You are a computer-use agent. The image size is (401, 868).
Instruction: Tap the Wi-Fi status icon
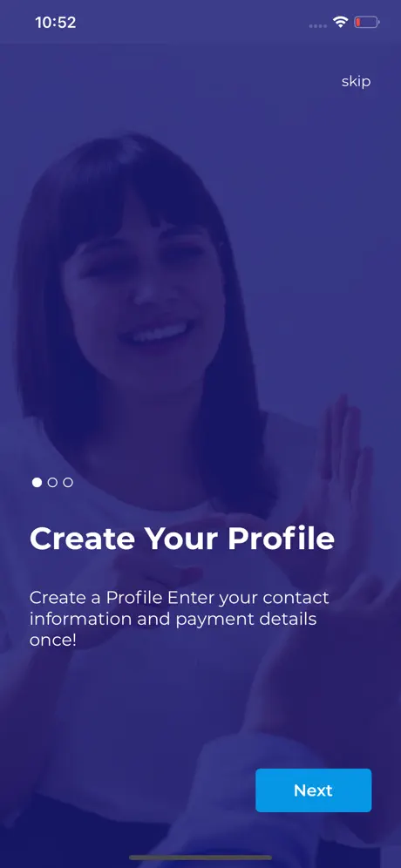[340, 22]
